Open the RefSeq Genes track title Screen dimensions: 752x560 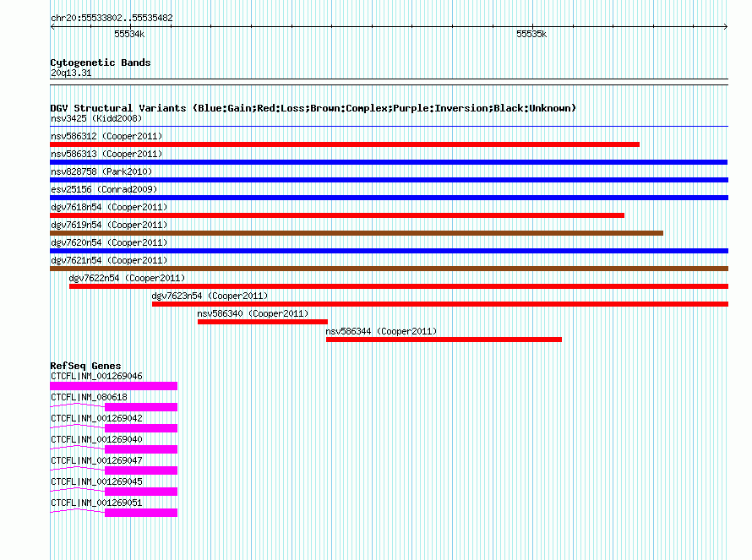85,366
